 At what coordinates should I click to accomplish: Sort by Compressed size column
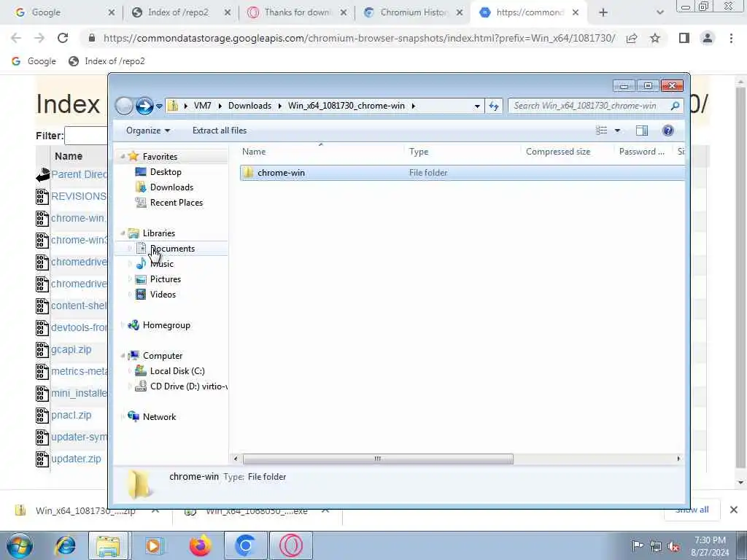point(567,152)
